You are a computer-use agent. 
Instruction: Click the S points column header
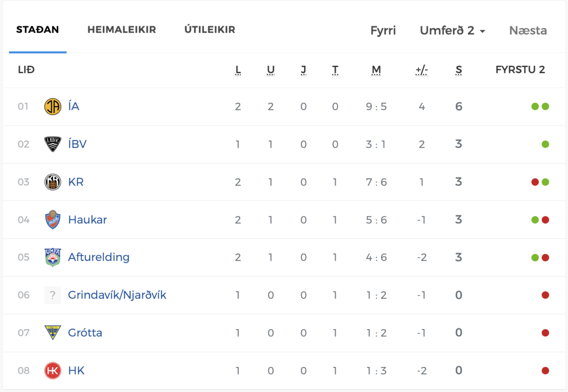pos(459,70)
